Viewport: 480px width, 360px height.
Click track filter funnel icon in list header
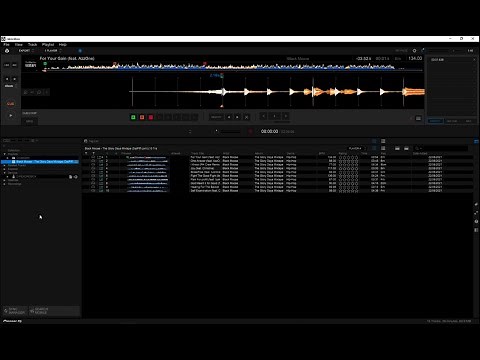point(93,153)
